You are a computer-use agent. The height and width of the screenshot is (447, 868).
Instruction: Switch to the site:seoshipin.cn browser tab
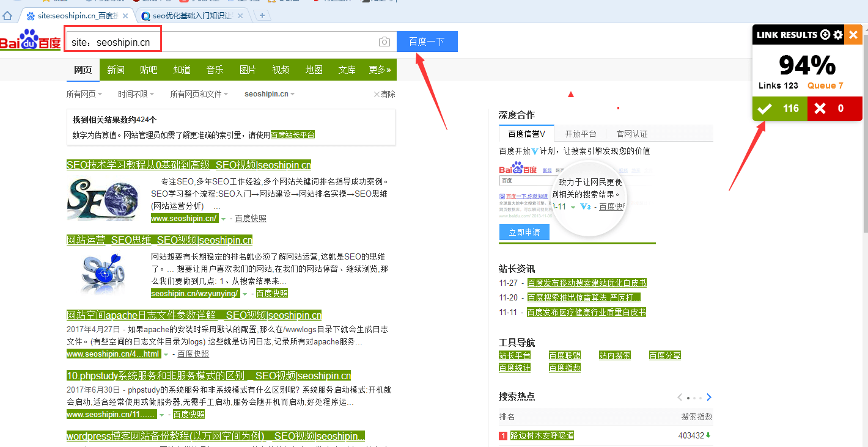click(76, 15)
